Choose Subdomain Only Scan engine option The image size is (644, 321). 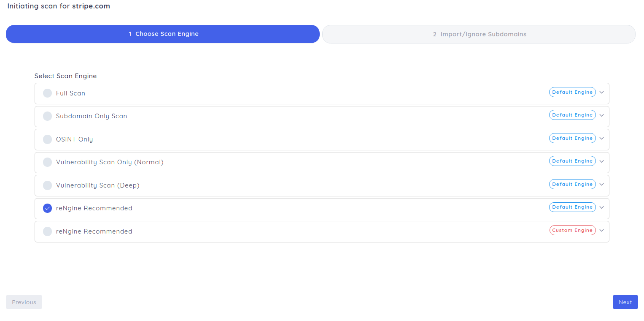point(47,116)
